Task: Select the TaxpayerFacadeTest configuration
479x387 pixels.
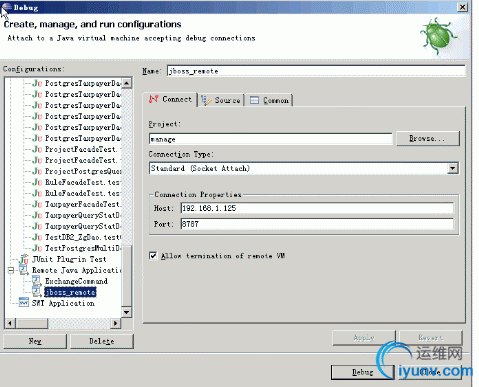Action: coord(83,204)
